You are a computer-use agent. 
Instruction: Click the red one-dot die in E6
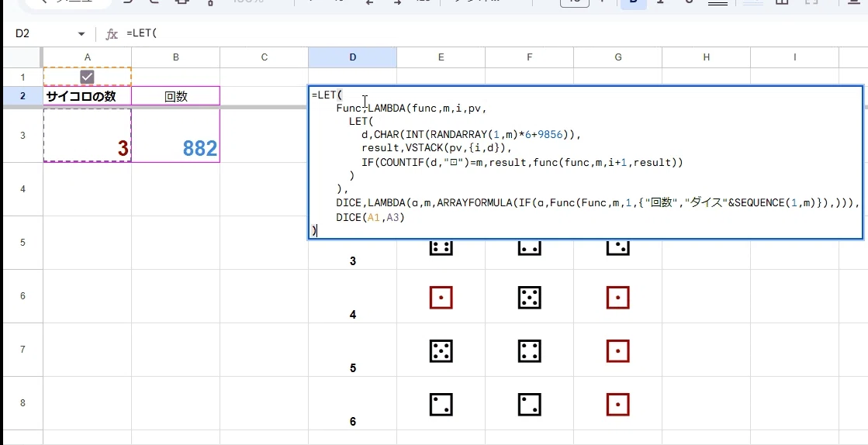(x=441, y=298)
